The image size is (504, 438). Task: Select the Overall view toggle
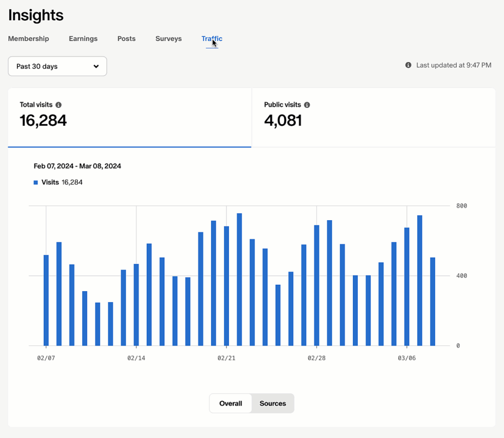[230, 404]
